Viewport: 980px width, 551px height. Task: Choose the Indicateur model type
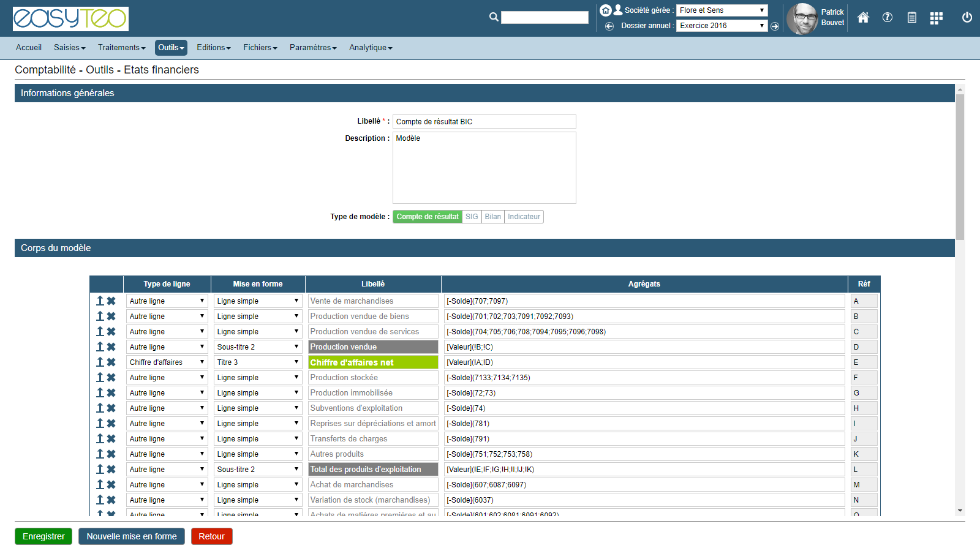[524, 217]
